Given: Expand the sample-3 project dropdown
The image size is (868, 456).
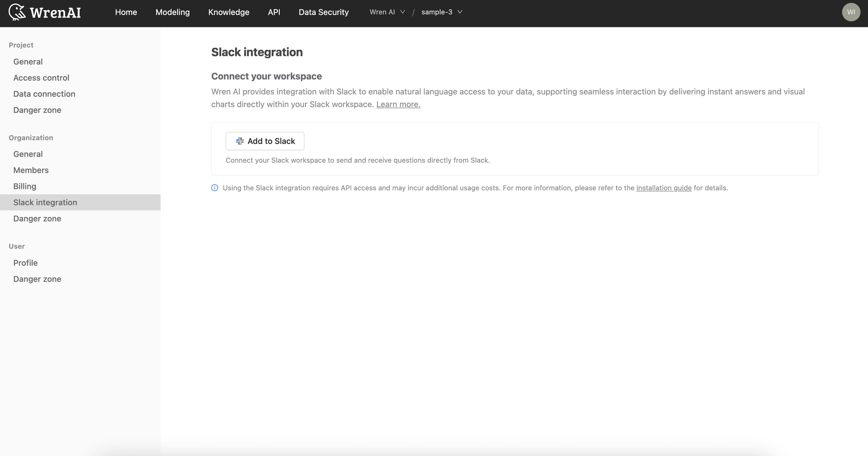Looking at the screenshot, I should click(x=442, y=12).
